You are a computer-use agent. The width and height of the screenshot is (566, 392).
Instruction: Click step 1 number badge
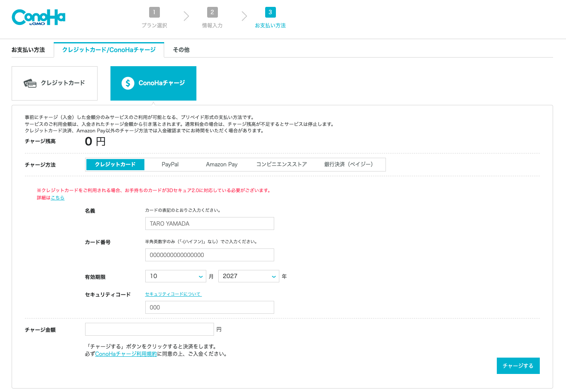[154, 12]
